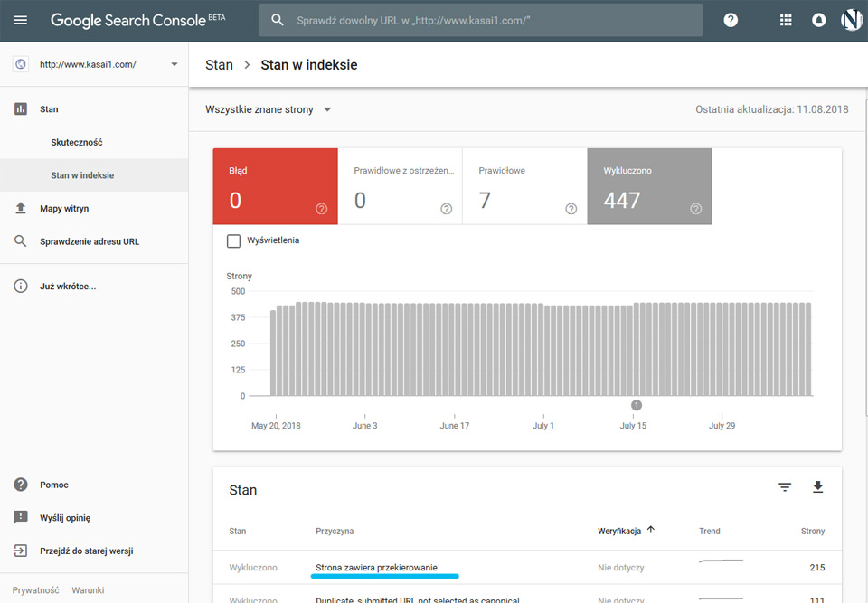Click the Google Search Console logo
Viewport: 868px width, 603px height.
pos(137,21)
